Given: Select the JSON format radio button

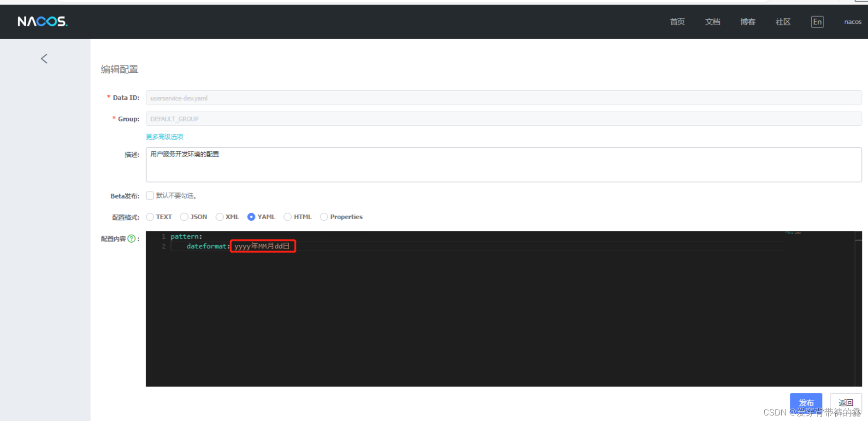Looking at the screenshot, I should coord(184,217).
